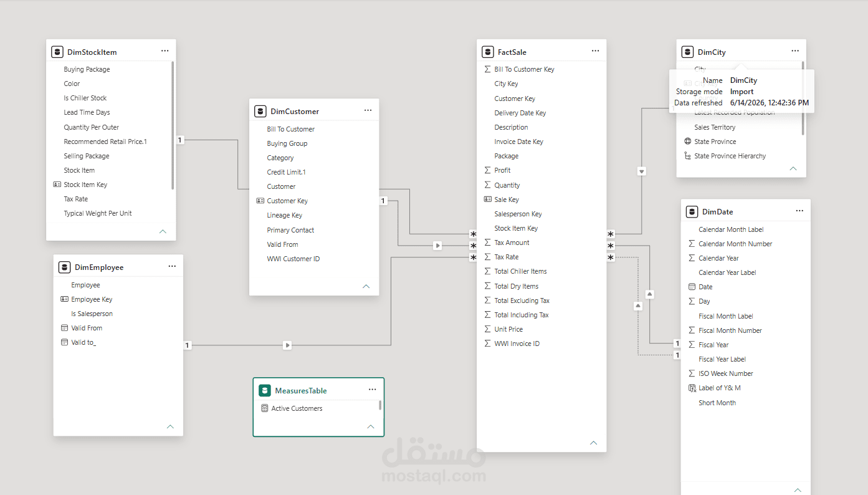Click the sigma icon beside Profit
Screen dimensions: 868x495
tap(488, 170)
